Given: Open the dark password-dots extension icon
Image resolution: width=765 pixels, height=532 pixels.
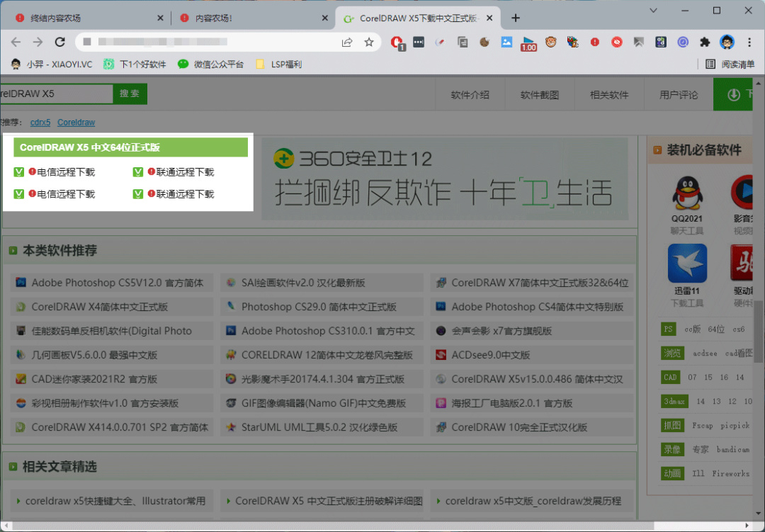Looking at the screenshot, I should coord(418,43).
